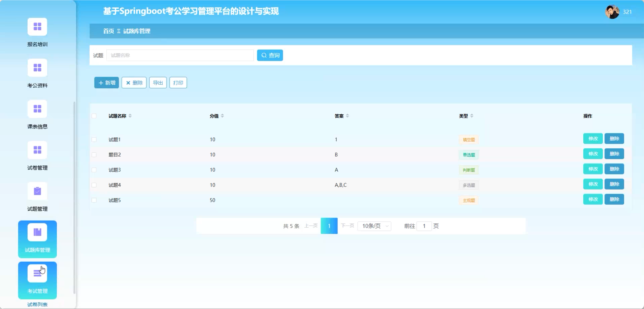The height and width of the screenshot is (309, 644).
Task: Click the 课表信息 grid icon
Action: click(x=37, y=109)
